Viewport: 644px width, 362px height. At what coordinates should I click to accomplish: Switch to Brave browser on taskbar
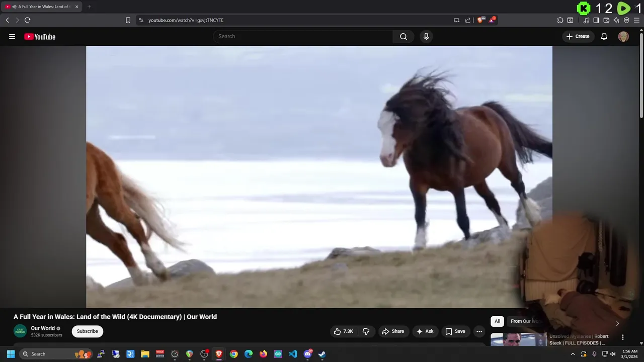(219, 354)
